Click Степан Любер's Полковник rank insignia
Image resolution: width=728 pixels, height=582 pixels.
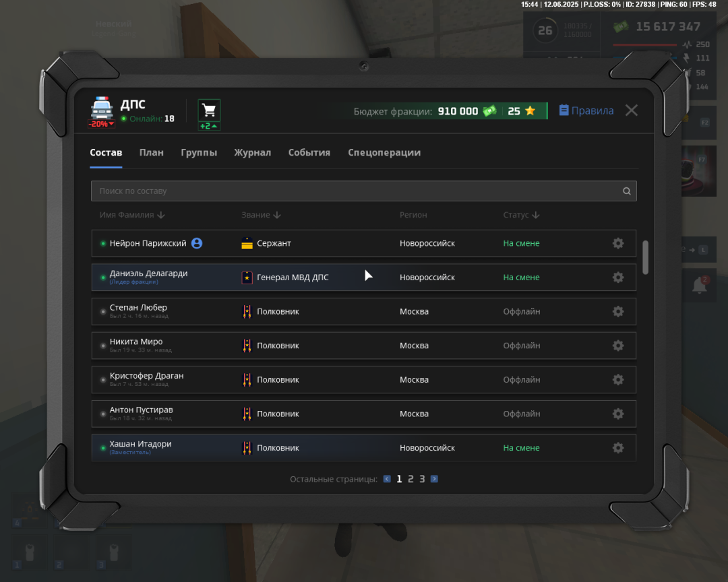(247, 311)
